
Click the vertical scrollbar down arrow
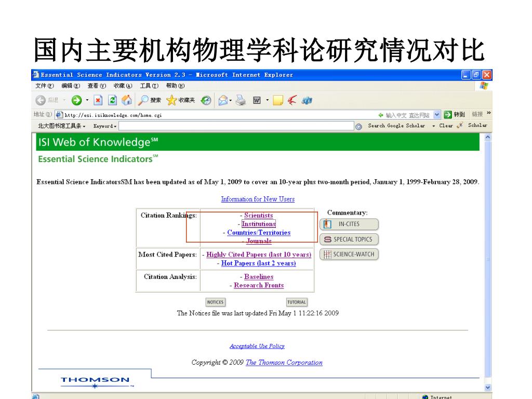click(488, 387)
